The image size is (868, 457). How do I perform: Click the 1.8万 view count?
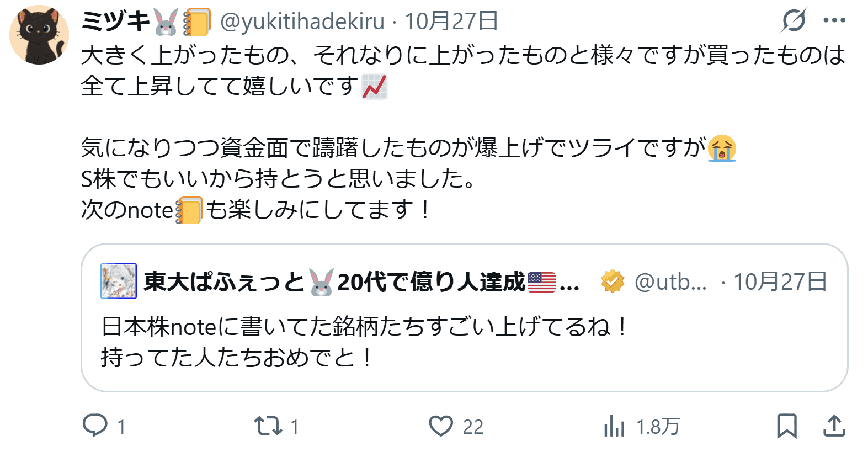point(658,427)
